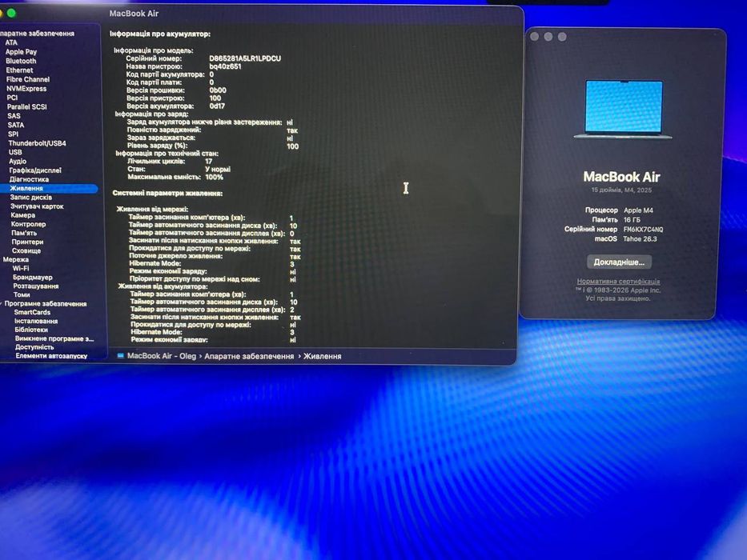Select Ethernet sidebar entry

click(x=19, y=70)
